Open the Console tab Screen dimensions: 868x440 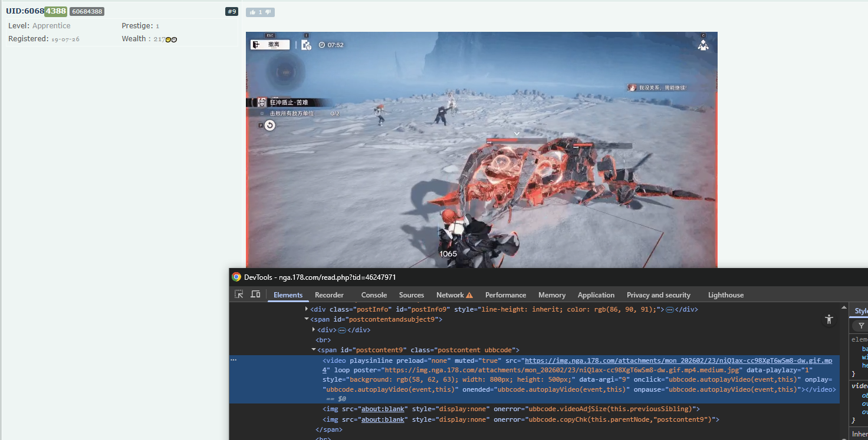click(x=374, y=295)
